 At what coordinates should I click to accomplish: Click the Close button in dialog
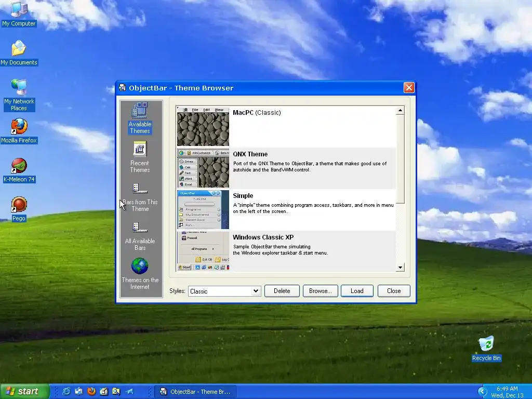[394, 291]
